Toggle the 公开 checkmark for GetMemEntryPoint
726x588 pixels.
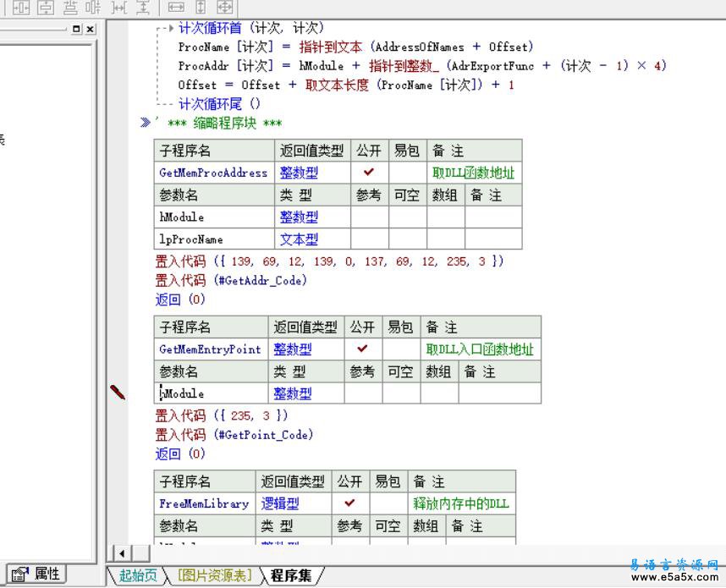362,349
